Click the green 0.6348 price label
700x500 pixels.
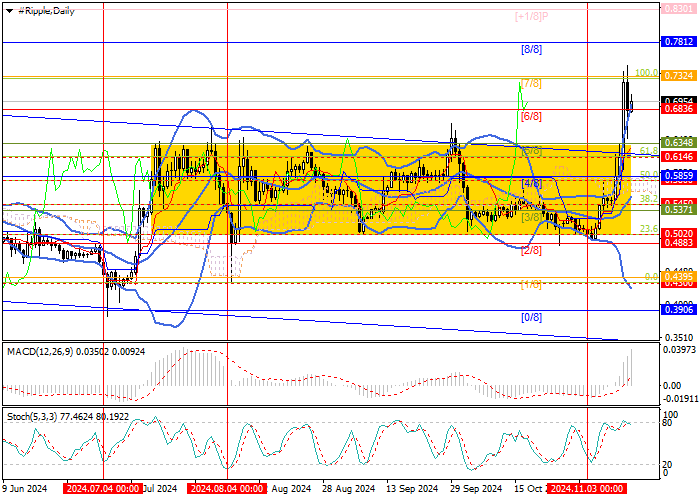679,142
